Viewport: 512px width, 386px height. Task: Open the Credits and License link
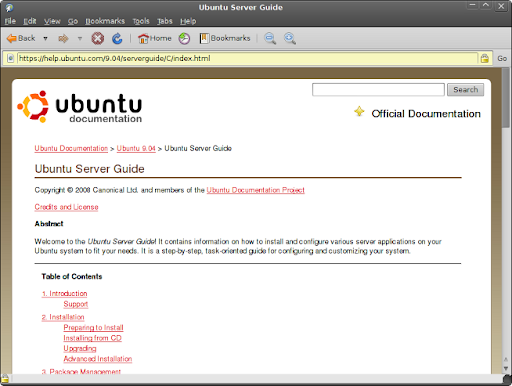[66, 207]
